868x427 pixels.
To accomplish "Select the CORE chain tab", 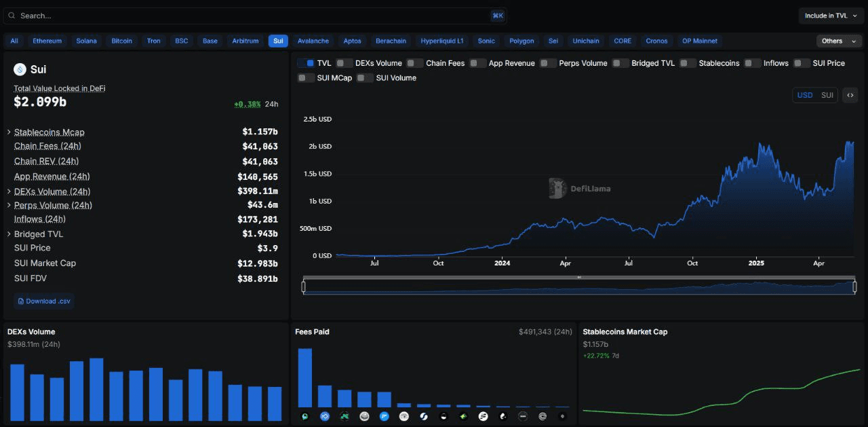I will 623,41.
